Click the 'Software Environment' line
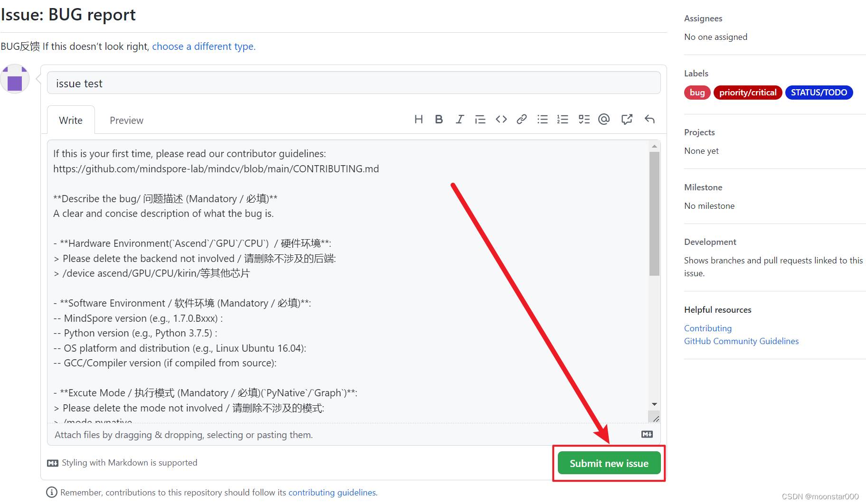 coord(182,303)
